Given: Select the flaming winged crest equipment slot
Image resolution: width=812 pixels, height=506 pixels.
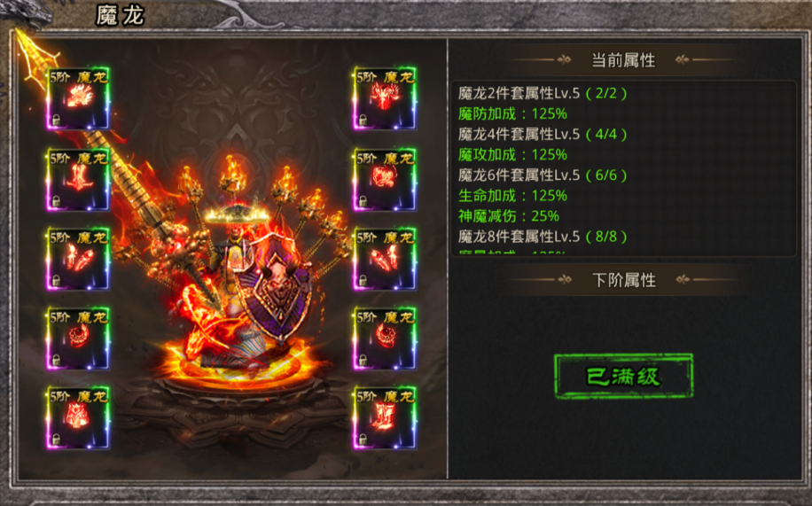Looking at the screenshot, I should pos(78,98).
